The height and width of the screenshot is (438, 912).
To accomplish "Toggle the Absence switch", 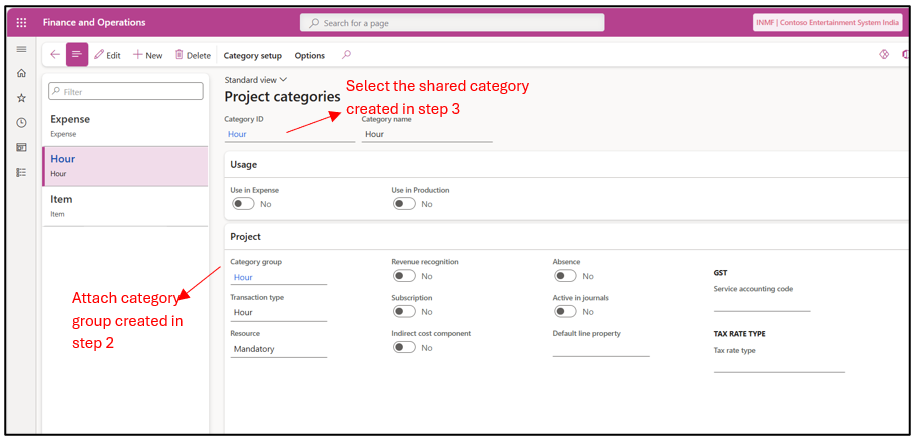I will [565, 276].
